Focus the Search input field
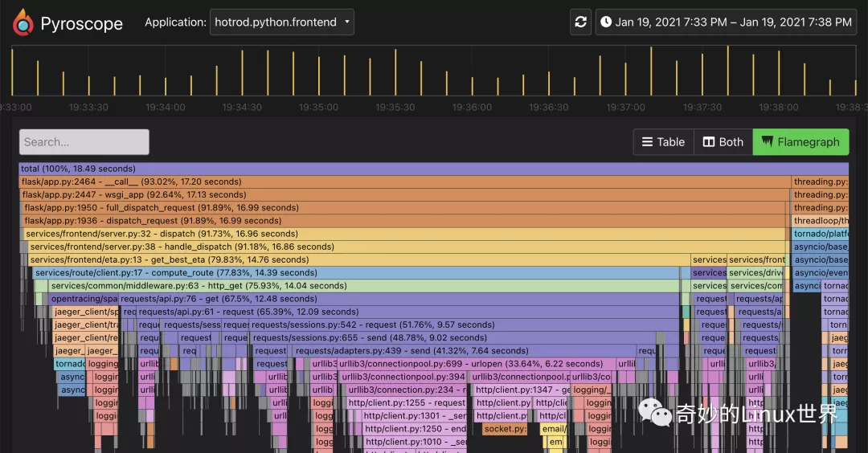 point(84,142)
